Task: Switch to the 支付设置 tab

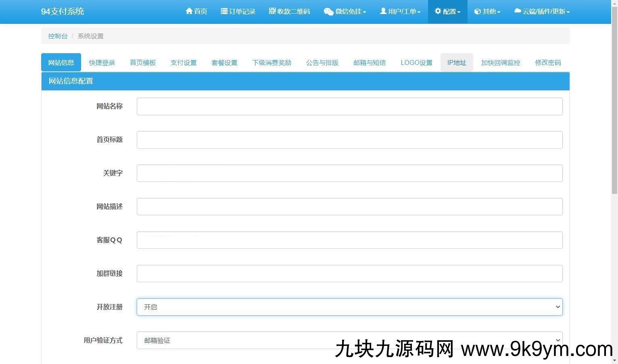Action: [183, 62]
